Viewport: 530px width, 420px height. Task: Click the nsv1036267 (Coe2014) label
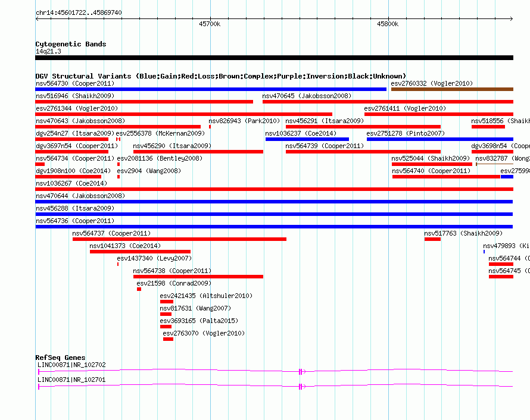pos(71,183)
